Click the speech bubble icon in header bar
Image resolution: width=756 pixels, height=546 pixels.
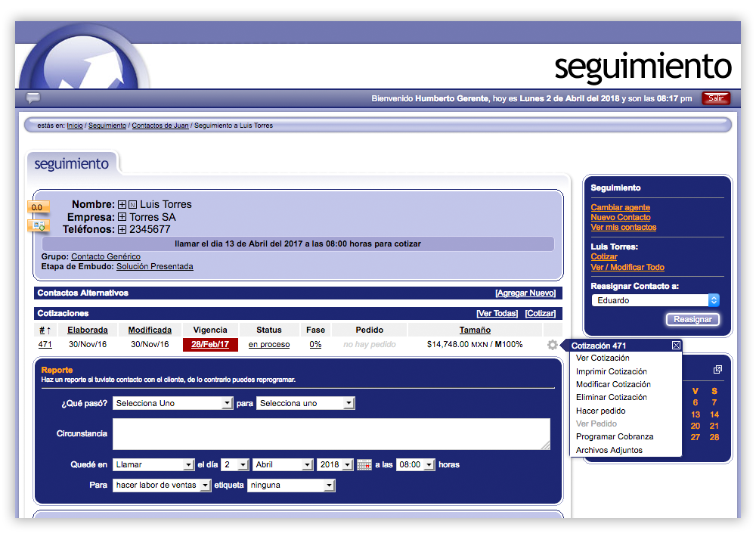click(33, 98)
